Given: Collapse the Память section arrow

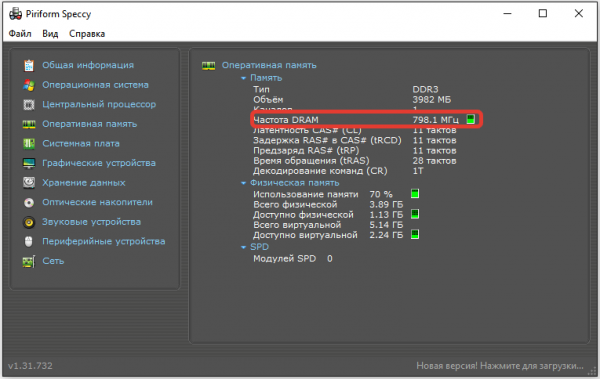Looking at the screenshot, I should pyautogui.click(x=243, y=78).
